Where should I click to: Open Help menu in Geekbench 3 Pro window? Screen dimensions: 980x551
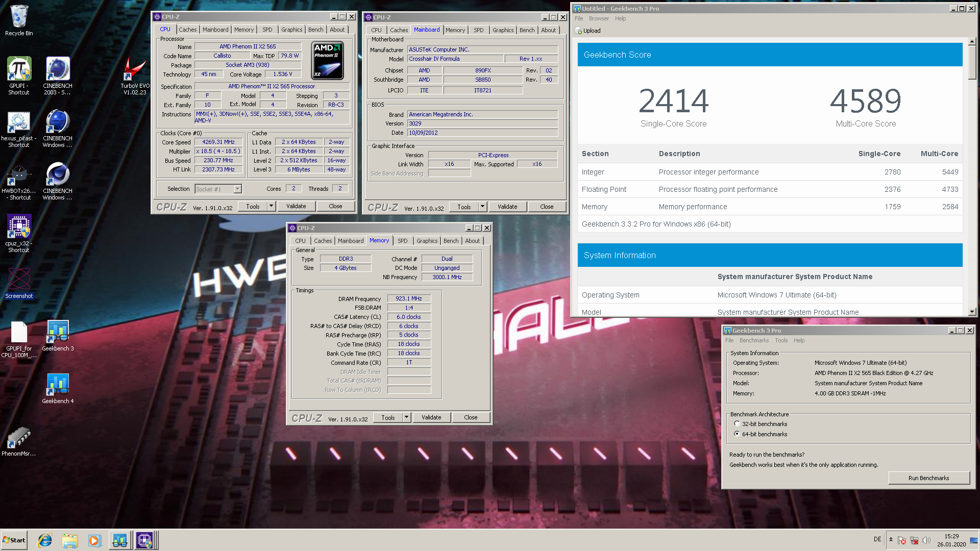click(x=799, y=340)
